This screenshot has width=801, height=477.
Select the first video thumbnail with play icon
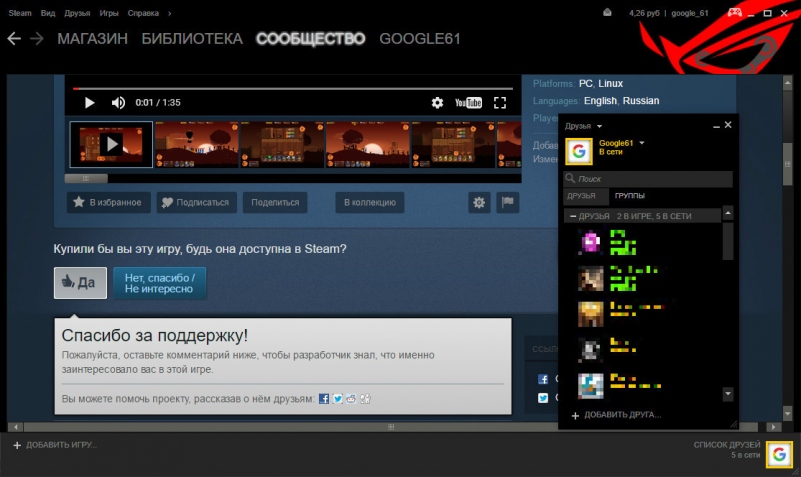(x=111, y=145)
